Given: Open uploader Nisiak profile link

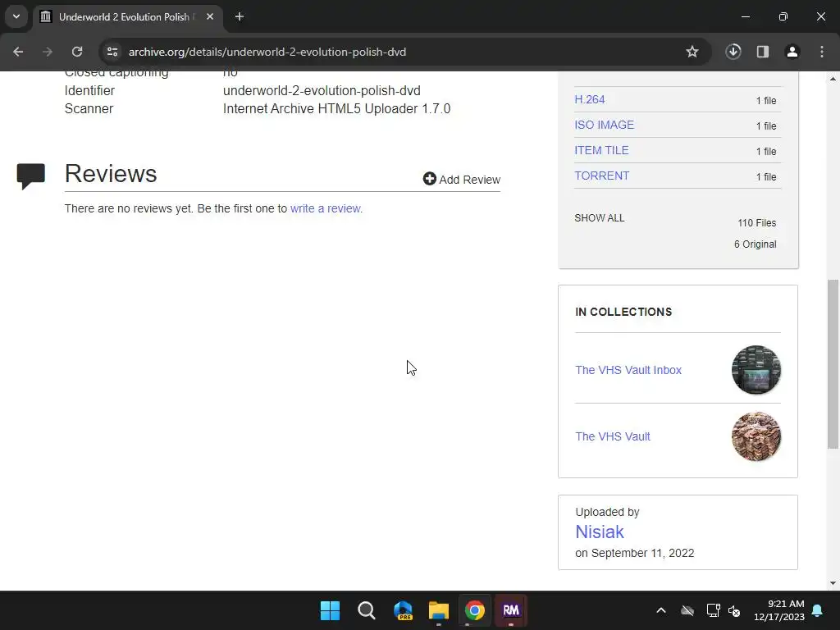Looking at the screenshot, I should (x=600, y=532).
